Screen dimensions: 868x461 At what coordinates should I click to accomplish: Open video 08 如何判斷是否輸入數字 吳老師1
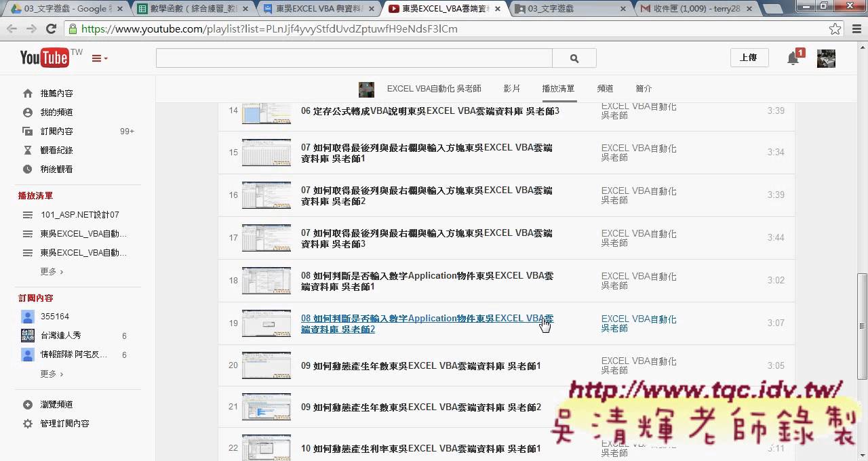427,281
